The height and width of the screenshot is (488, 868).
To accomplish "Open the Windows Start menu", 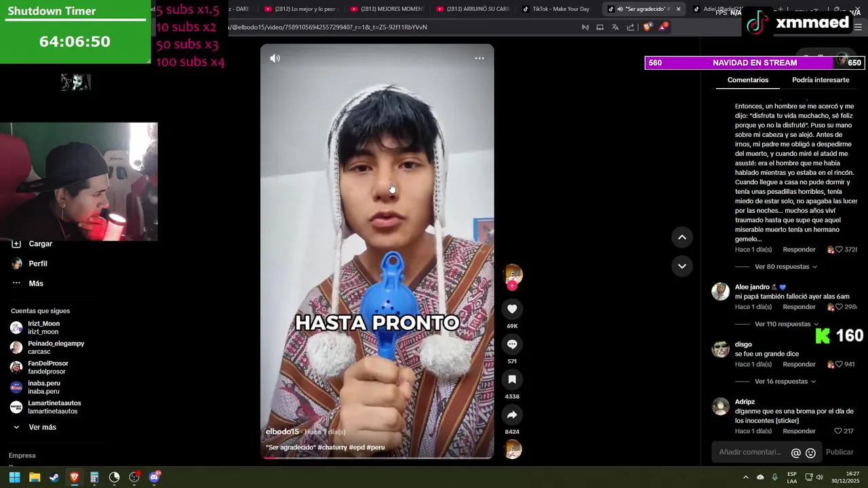I will (x=14, y=477).
